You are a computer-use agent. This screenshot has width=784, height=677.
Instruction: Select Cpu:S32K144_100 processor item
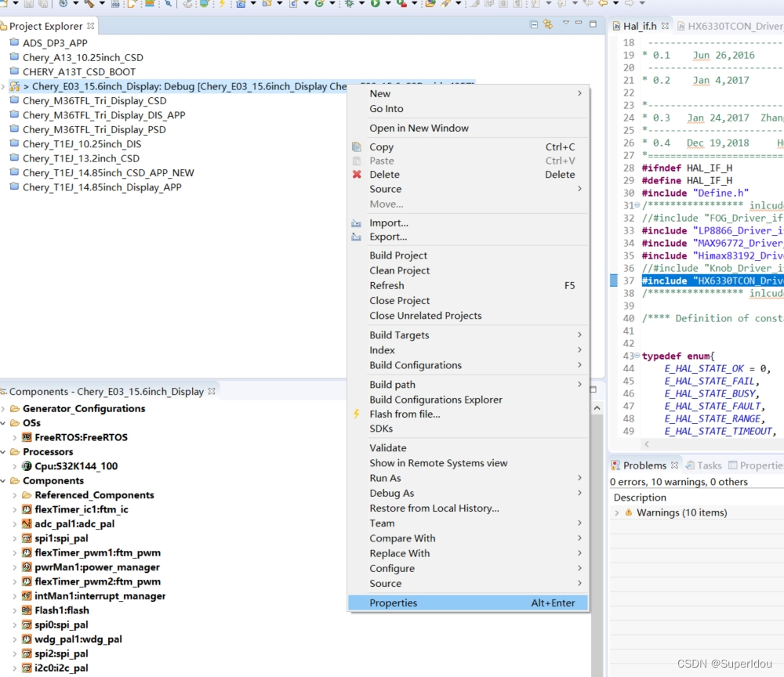coord(76,466)
